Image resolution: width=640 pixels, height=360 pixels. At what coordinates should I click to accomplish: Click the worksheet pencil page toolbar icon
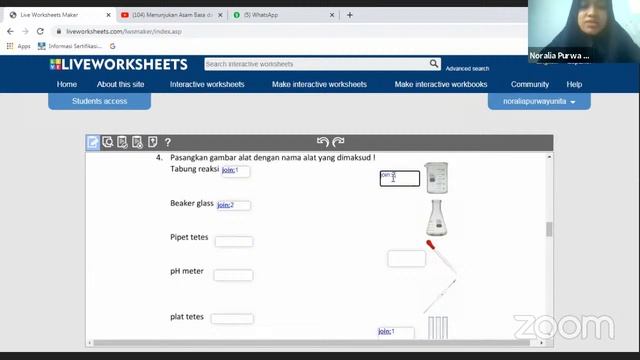coord(122,142)
